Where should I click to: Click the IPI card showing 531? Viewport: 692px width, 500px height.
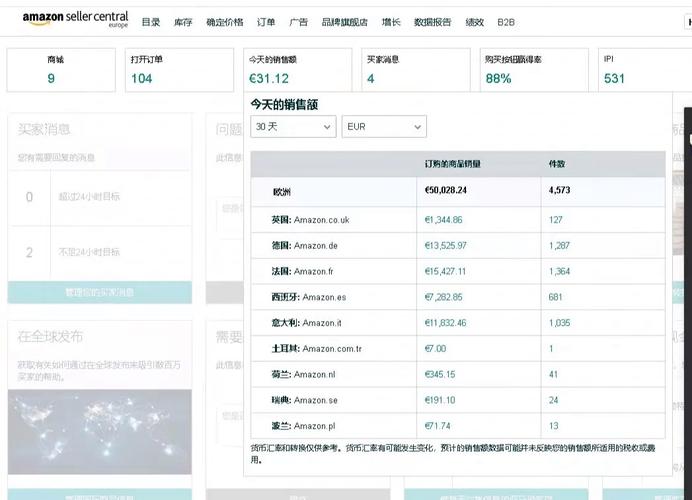click(645, 70)
